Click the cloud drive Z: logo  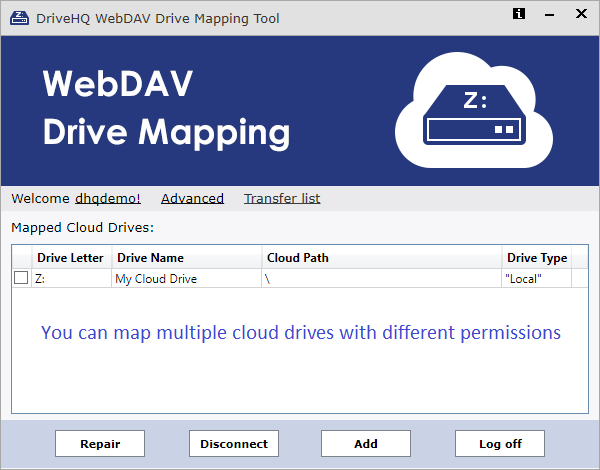click(474, 110)
